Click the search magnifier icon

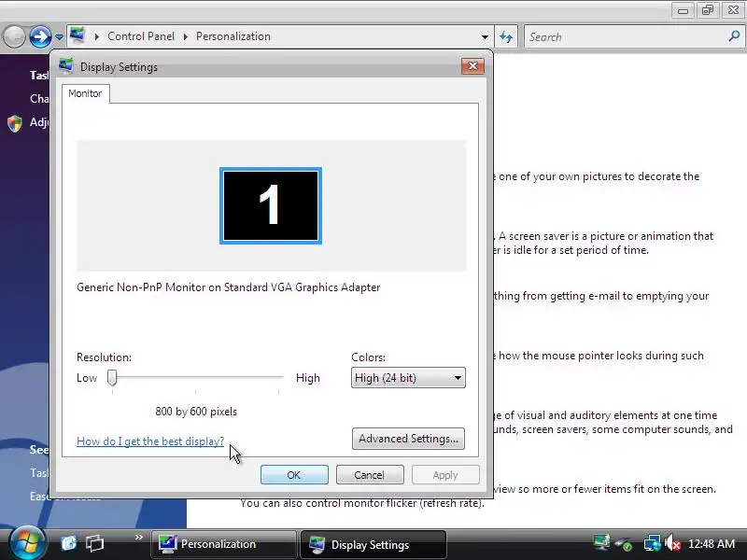click(x=735, y=36)
